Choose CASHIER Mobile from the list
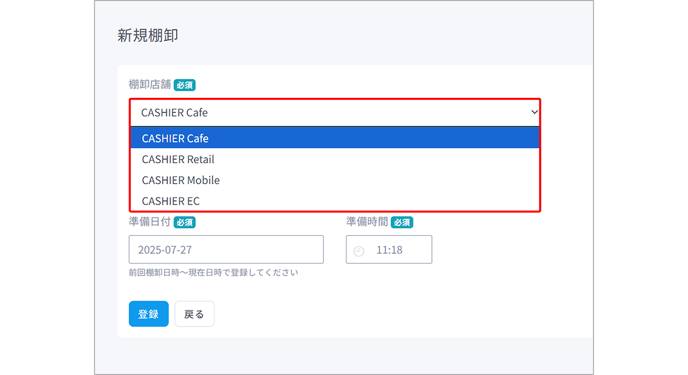 pos(335,180)
